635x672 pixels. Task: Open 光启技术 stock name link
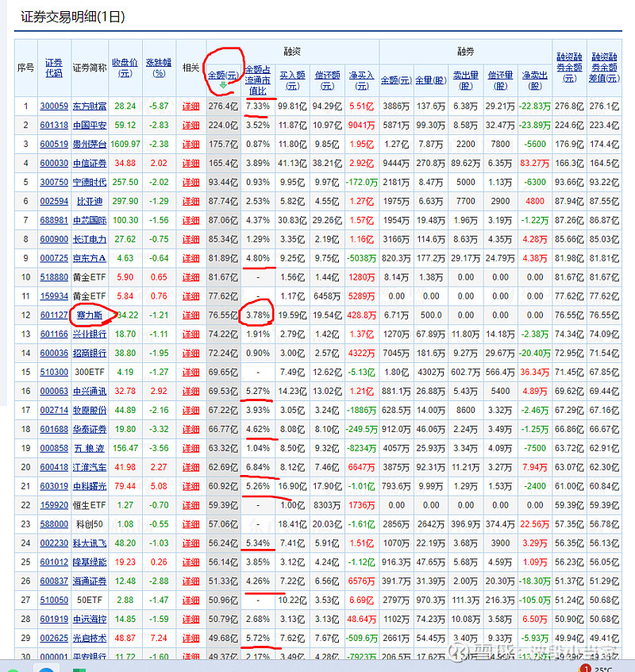pyautogui.click(x=90, y=638)
